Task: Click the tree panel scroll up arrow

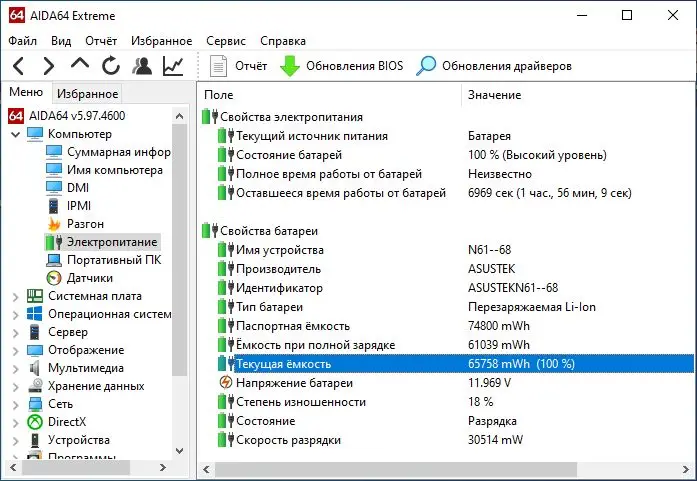Action: pos(180,116)
